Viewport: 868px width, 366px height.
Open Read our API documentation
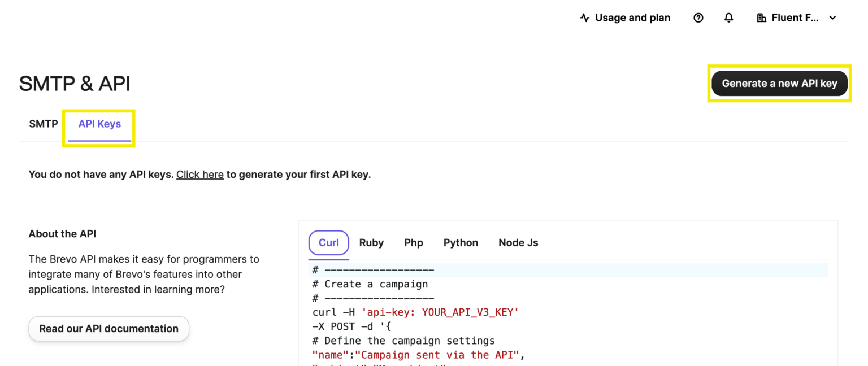[x=108, y=328]
